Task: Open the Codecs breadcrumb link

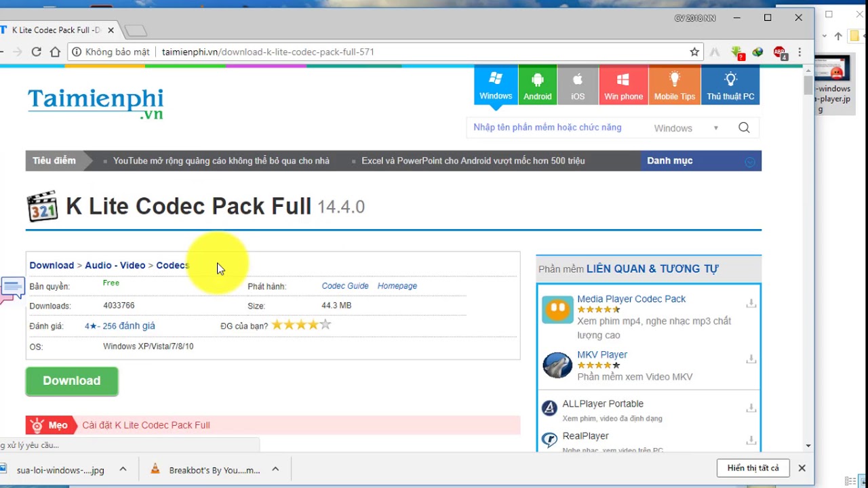Action: [173, 265]
